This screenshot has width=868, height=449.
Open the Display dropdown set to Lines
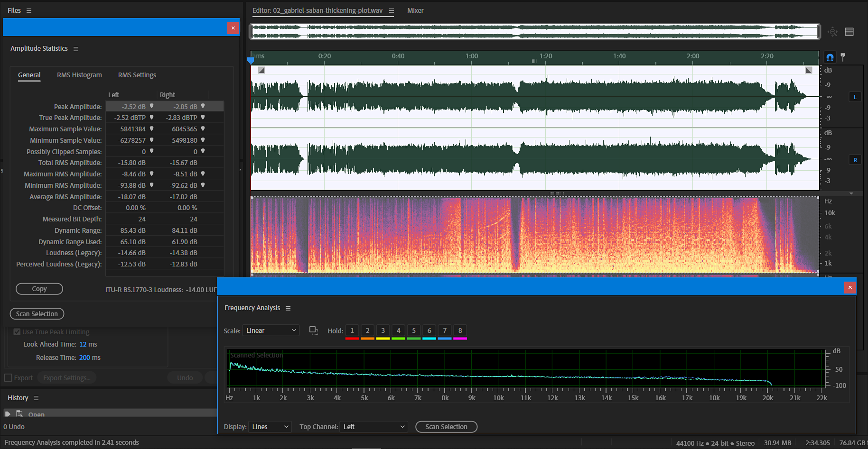pyautogui.click(x=270, y=427)
